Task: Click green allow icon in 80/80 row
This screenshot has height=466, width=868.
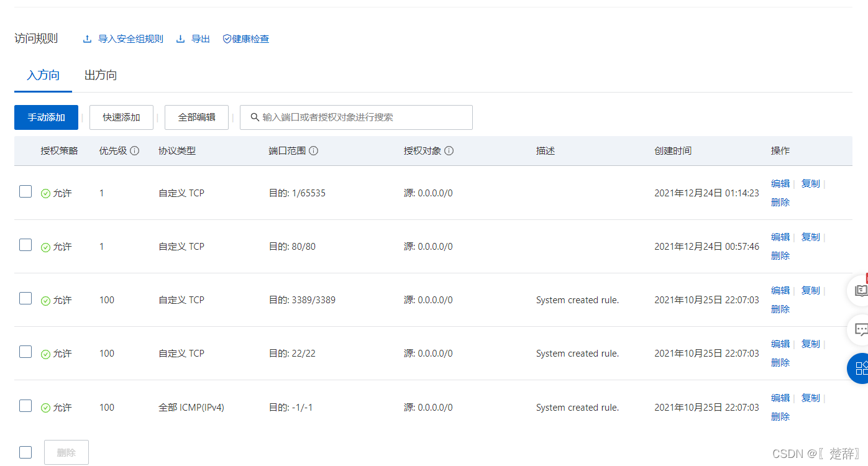Action: tap(45, 247)
